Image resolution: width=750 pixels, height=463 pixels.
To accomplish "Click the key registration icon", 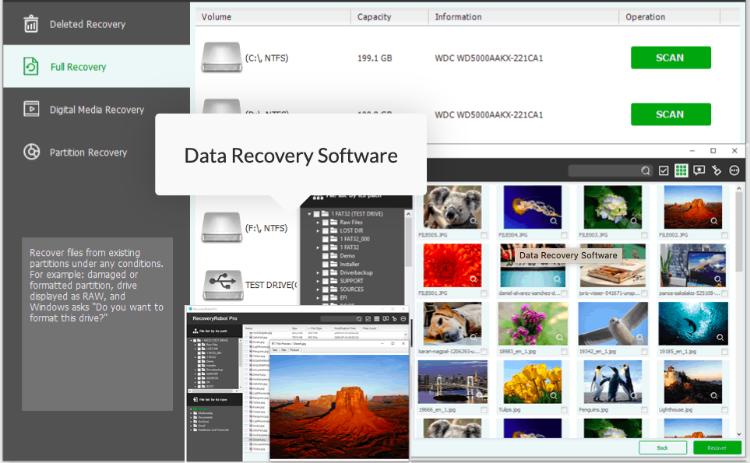I will [717, 170].
